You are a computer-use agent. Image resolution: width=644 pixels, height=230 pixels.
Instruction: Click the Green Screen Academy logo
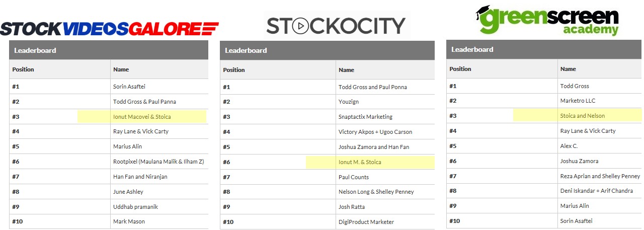547,19
